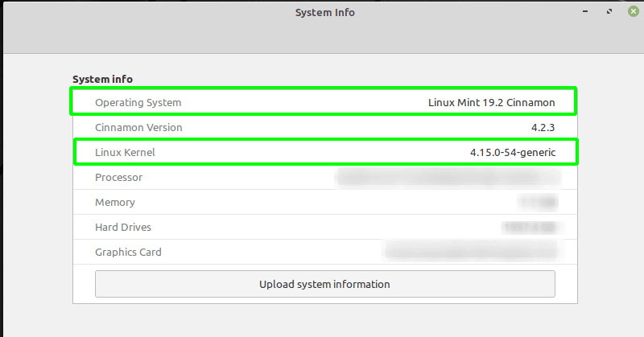Screen dimensions: 644x337
Task: Select the Cinnamon Version row label
Action: 138,127
